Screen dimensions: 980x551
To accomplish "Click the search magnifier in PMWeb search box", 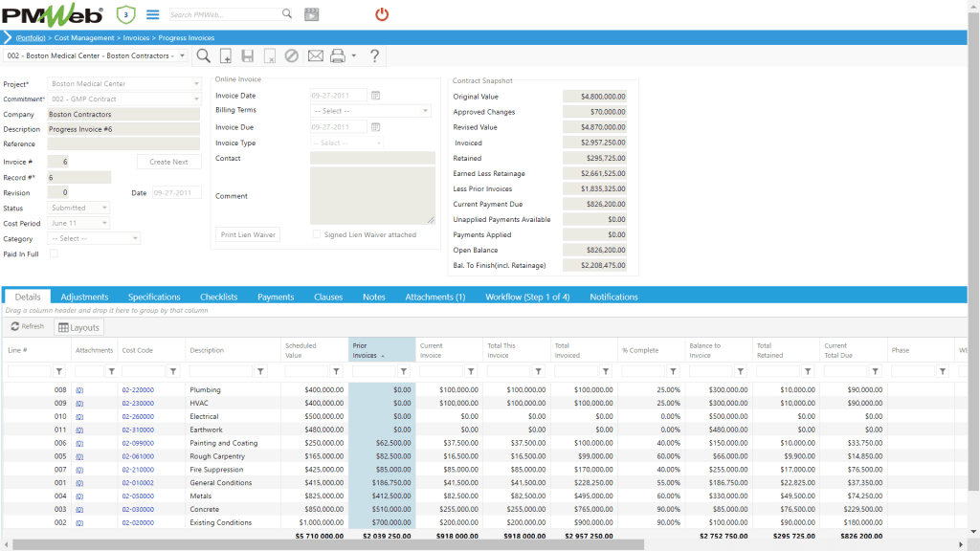I will tap(286, 13).
